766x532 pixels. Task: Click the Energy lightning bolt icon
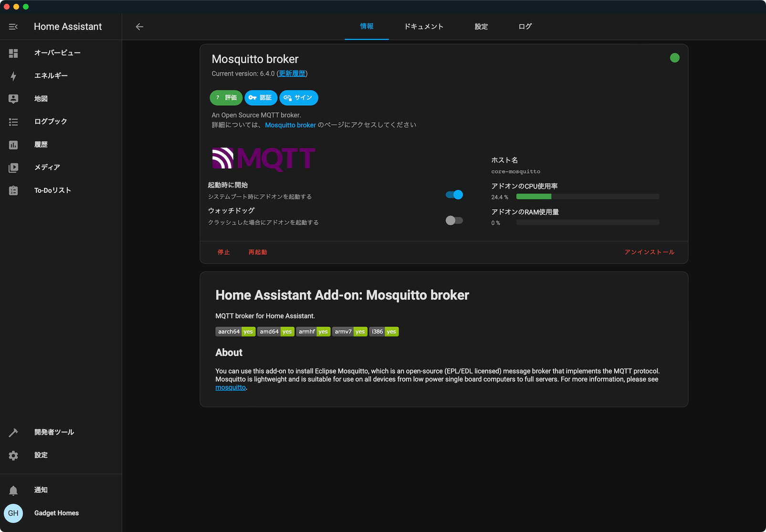point(13,76)
